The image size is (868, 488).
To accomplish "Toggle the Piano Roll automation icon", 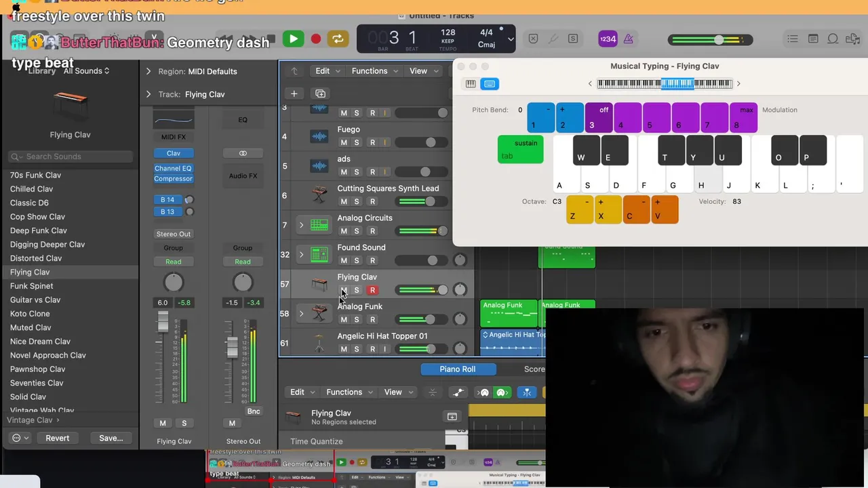I will click(x=458, y=392).
